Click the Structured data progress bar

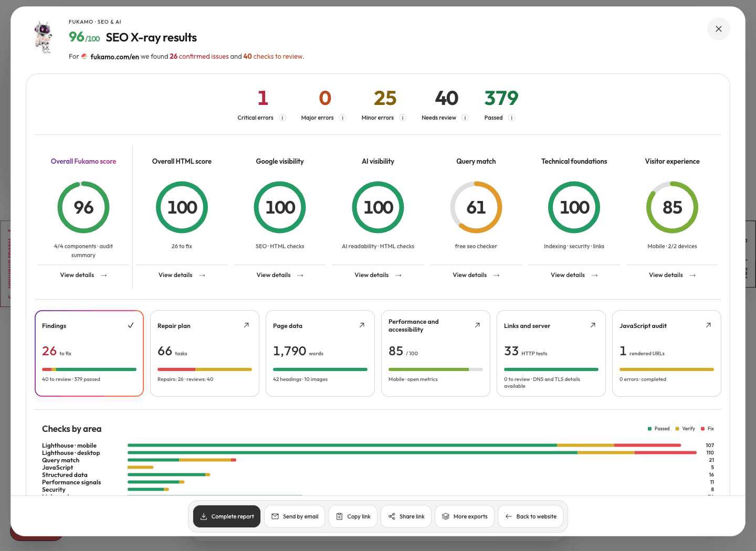point(169,474)
